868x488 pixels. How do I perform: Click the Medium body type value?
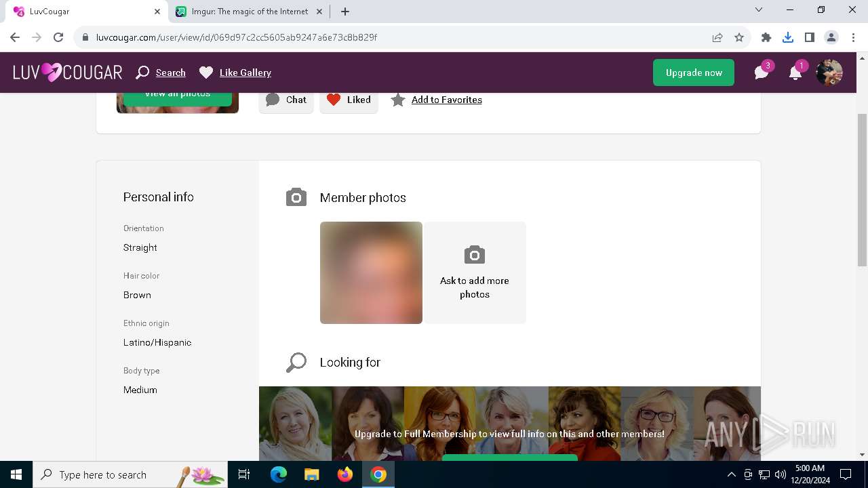pyautogui.click(x=140, y=390)
